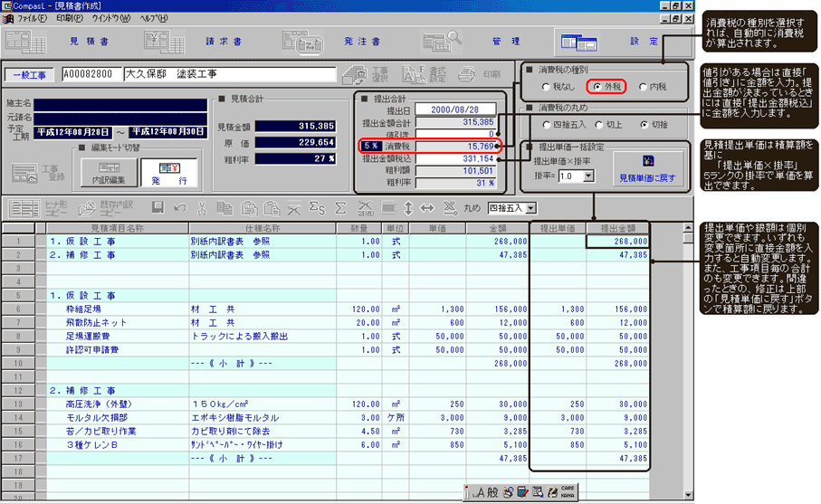Open the 管理 module icon
The width and height of the screenshot is (821, 504).
(x=443, y=42)
